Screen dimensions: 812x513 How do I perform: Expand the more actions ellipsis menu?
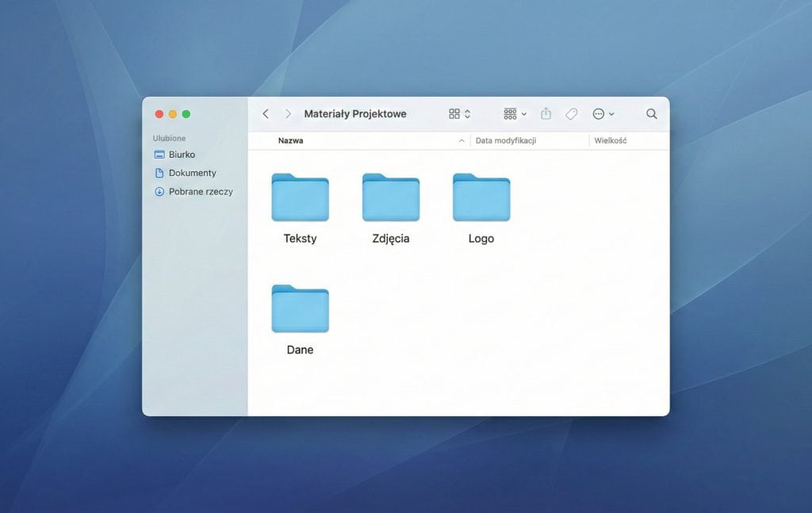(x=603, y=114)
